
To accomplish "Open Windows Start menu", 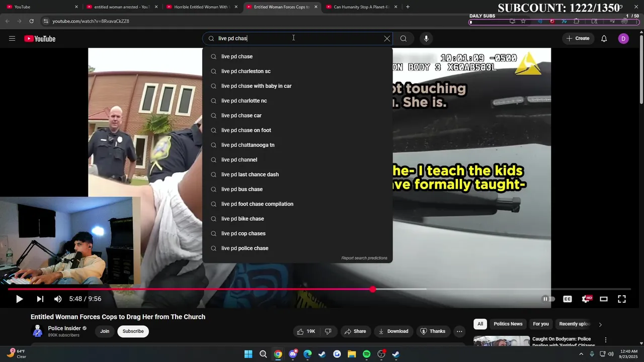I will point(249,354).
